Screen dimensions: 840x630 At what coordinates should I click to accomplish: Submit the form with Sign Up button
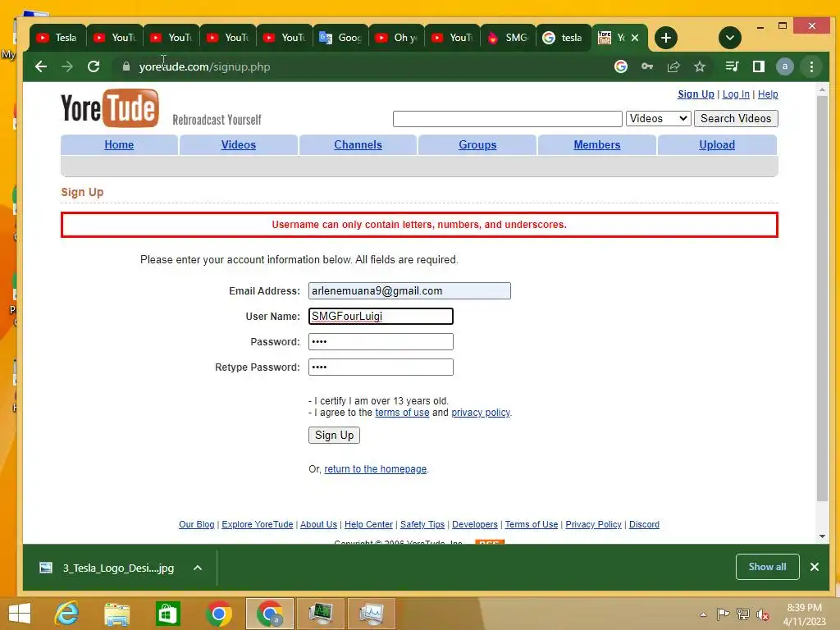coord(334,435)
